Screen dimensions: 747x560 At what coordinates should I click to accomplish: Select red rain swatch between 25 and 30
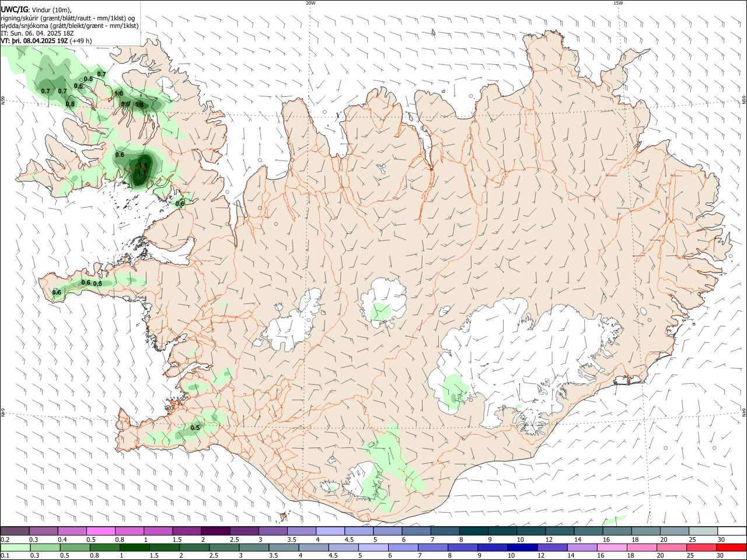pos(700,548)
